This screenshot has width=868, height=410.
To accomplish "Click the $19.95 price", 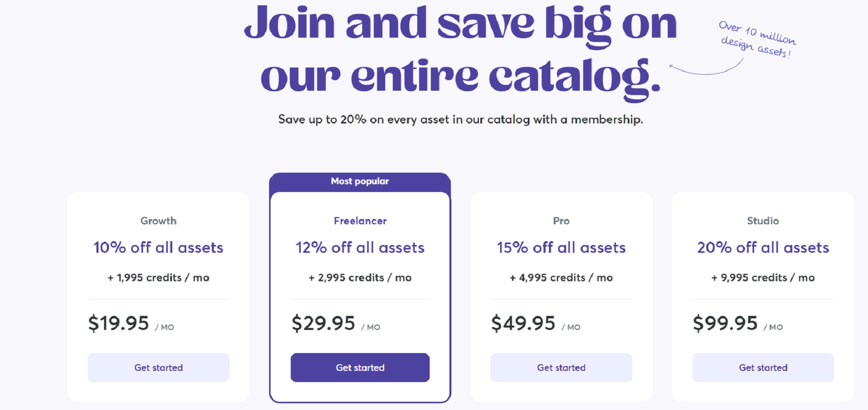I will click(119, 323).
